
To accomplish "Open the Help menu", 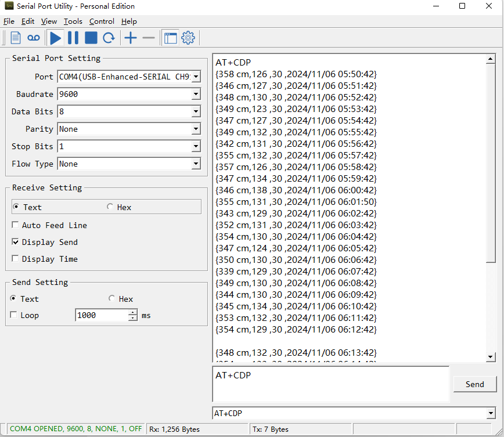I will (129, 21).
